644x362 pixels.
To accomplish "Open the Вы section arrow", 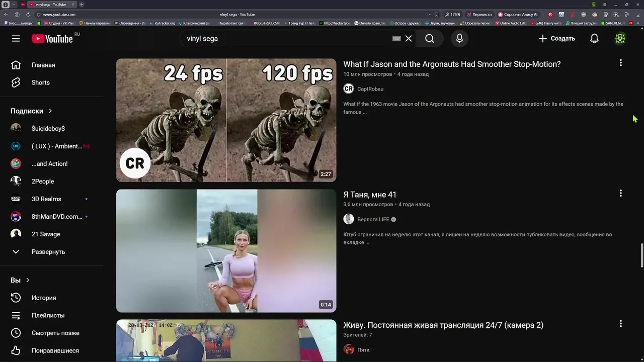I will click(28, 280).
